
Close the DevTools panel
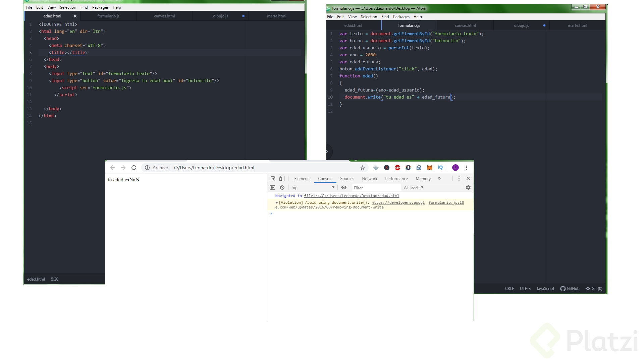click(468, 179)
